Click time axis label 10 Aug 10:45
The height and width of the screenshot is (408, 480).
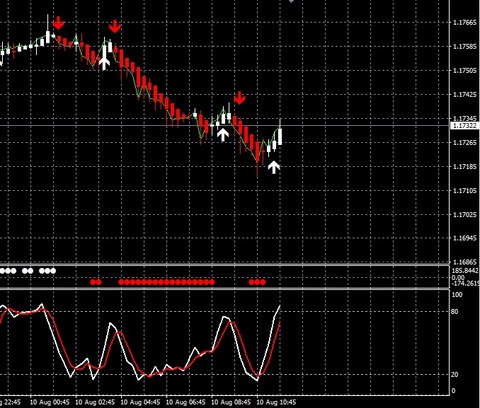[x=276, y=402]
